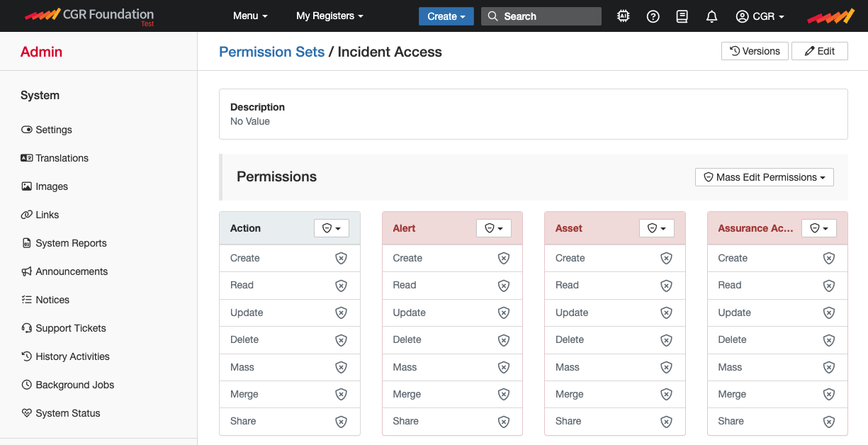Open Background Jobs in sidebar

click(x=67, y=385)
